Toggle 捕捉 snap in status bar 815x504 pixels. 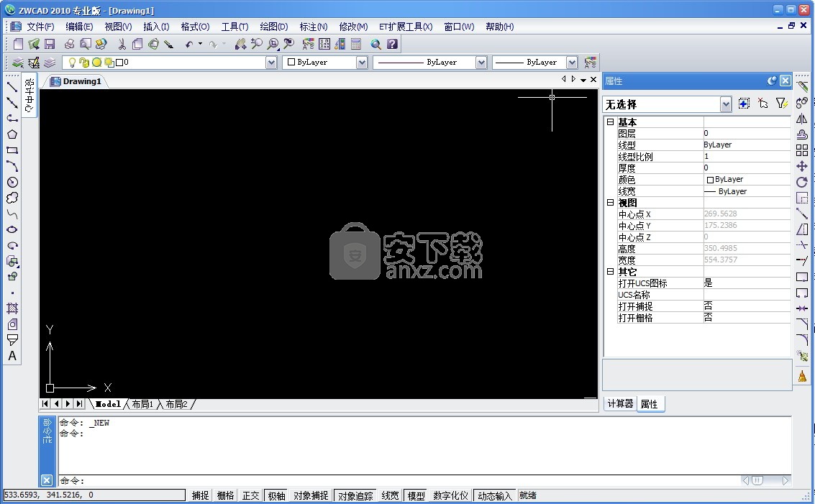coord(200,495)
